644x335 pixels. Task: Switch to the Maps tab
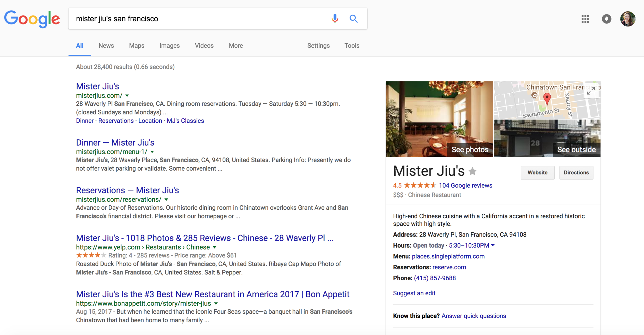pyautogui.click(x=137, y=46)
